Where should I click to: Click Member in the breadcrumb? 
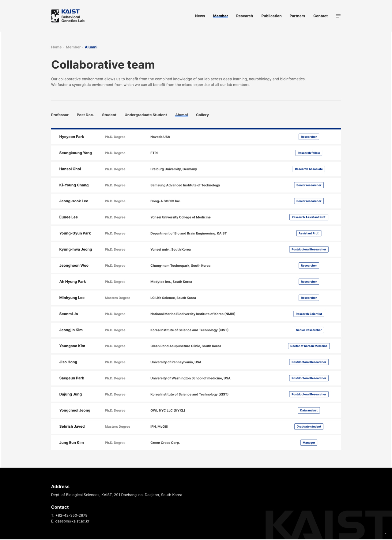pos(73,47)
